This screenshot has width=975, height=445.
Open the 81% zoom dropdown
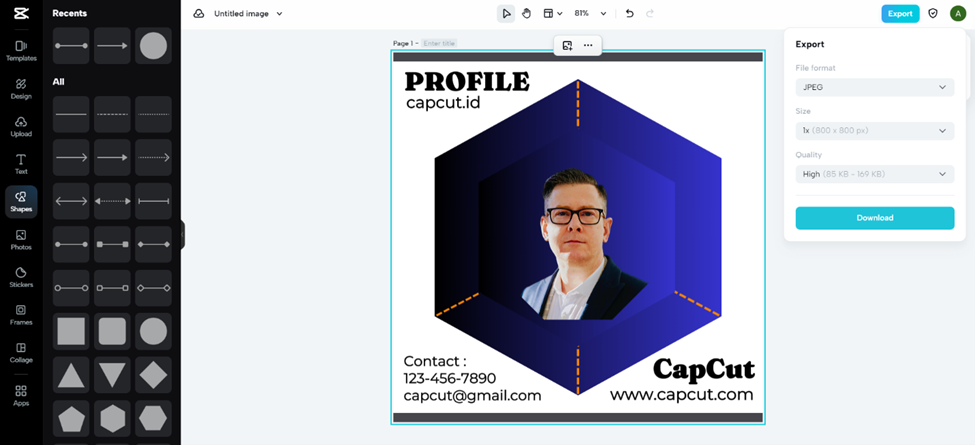(589, 14)
